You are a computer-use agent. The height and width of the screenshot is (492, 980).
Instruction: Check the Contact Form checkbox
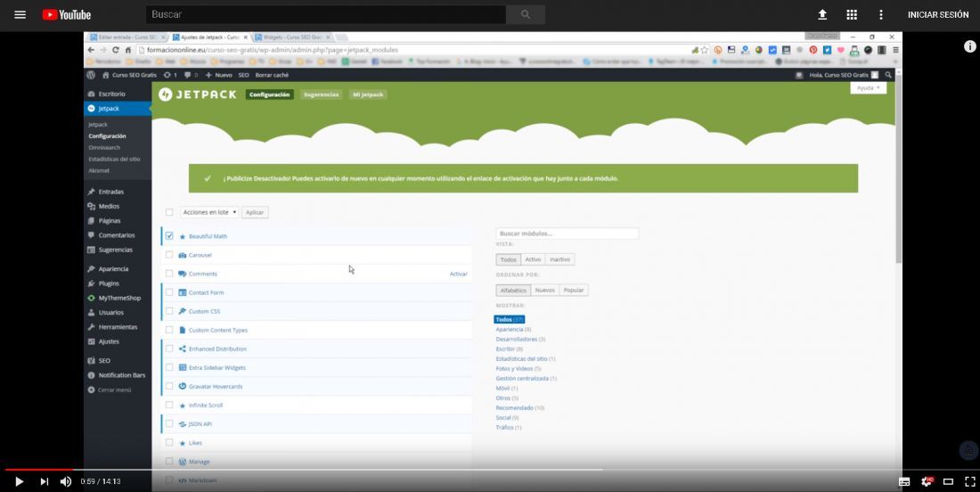[x=169, y=292]
